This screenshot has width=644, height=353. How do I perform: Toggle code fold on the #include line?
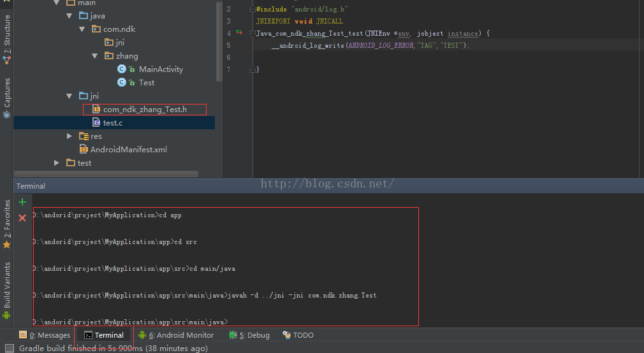(x=252, y=9)
